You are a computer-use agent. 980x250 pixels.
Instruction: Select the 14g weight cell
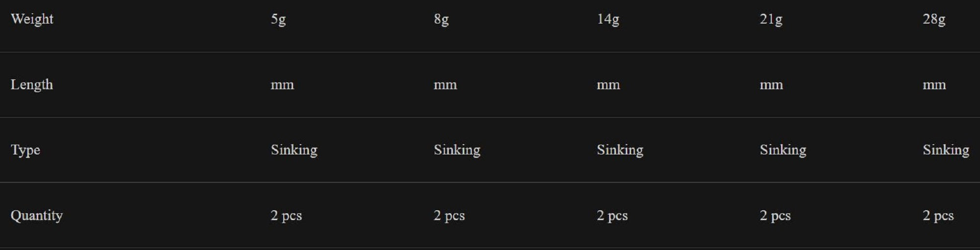[608, 19]
